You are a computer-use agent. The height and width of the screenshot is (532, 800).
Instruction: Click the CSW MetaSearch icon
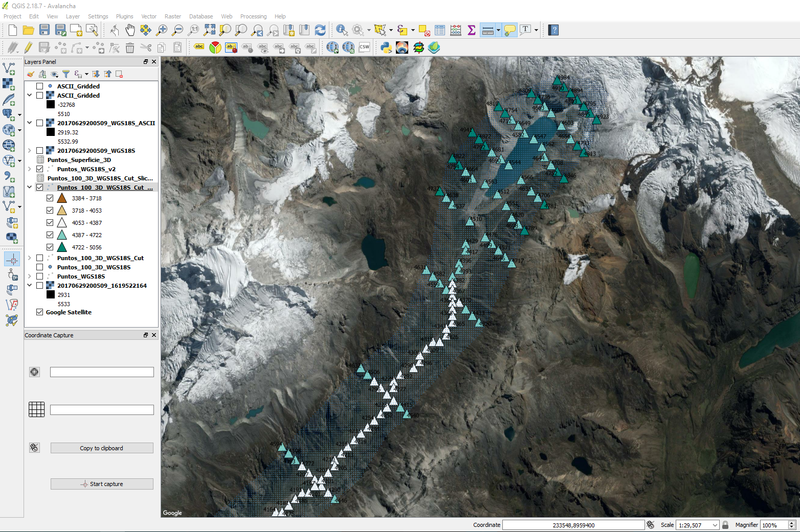(364, 48)
